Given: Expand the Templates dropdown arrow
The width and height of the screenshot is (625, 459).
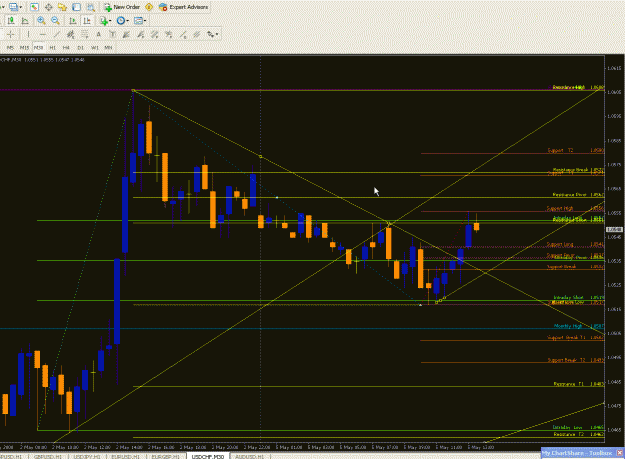Looking at the screenshot, I should click(145, 21).
